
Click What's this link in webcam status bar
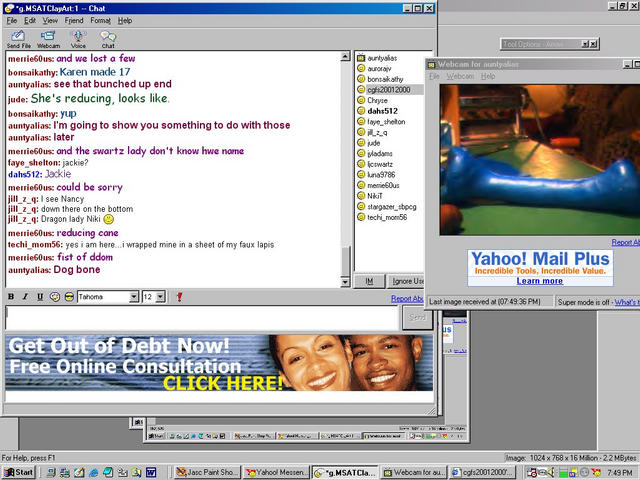click(627, 302)
